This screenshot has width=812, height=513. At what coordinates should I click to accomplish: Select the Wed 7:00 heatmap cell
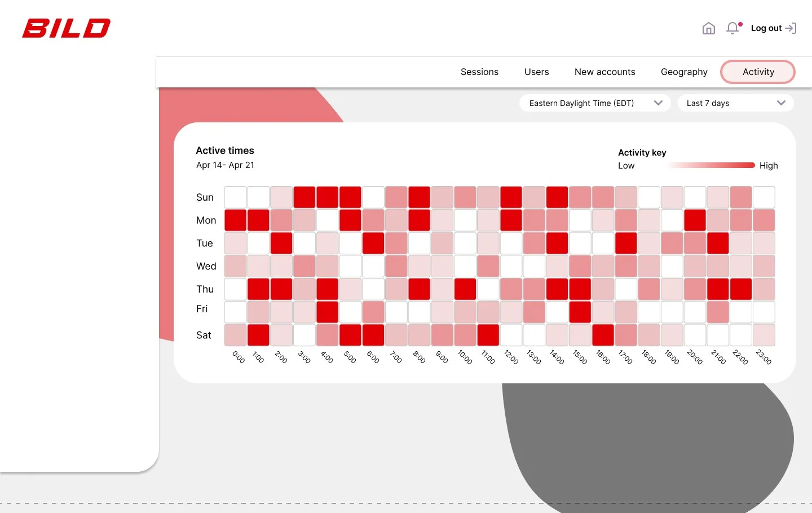tap(396, 266)
